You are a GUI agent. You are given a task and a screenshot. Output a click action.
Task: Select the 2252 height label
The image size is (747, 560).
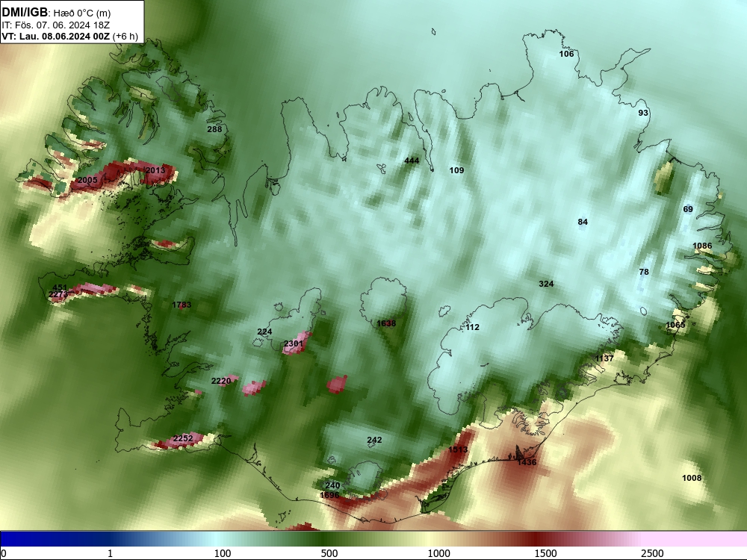[183, 438]
